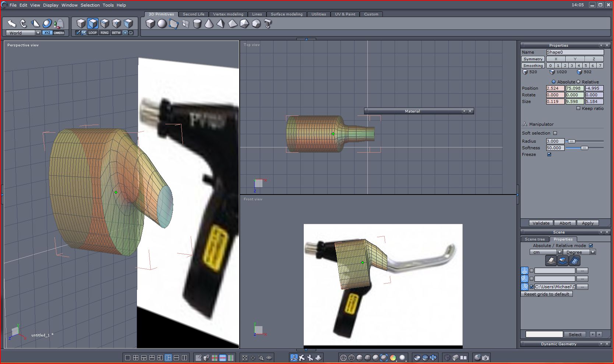Click the RING selection button
This screenshot has width=614, height=364.
(105, 33)
